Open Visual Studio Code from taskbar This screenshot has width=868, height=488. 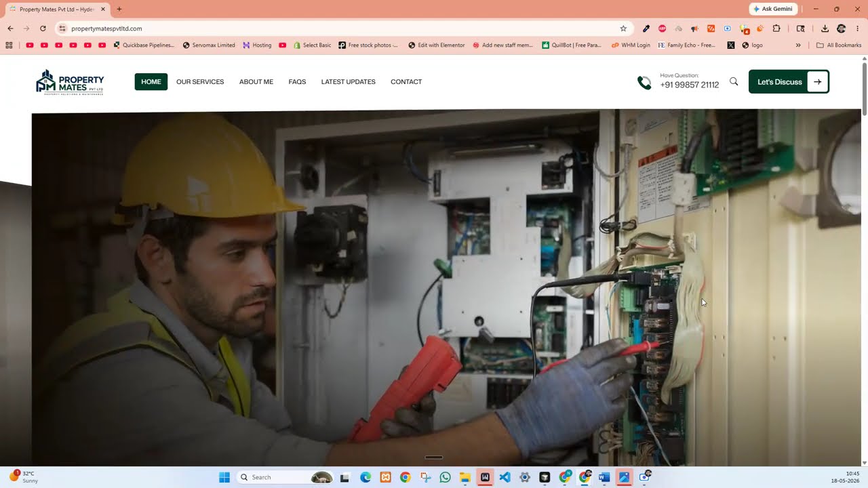point(505,477)
